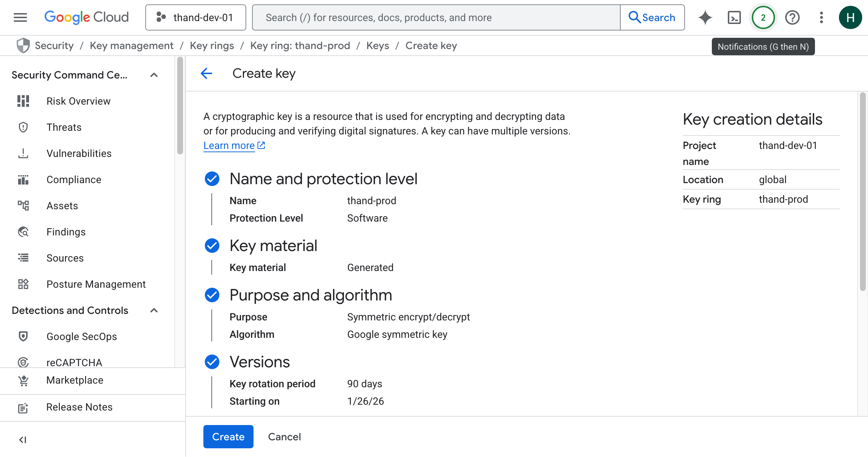This screenshot has height=457, width=868.
Task: Collapse the sidebar with the bottom-left arrow
Action: click(x=23, y=440)
